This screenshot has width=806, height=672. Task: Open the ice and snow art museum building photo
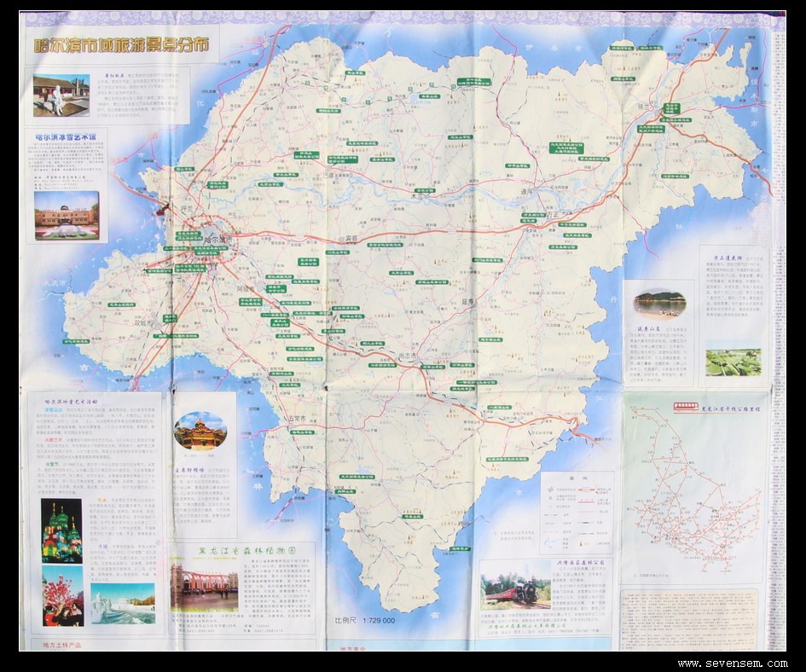tap(67, 215)
